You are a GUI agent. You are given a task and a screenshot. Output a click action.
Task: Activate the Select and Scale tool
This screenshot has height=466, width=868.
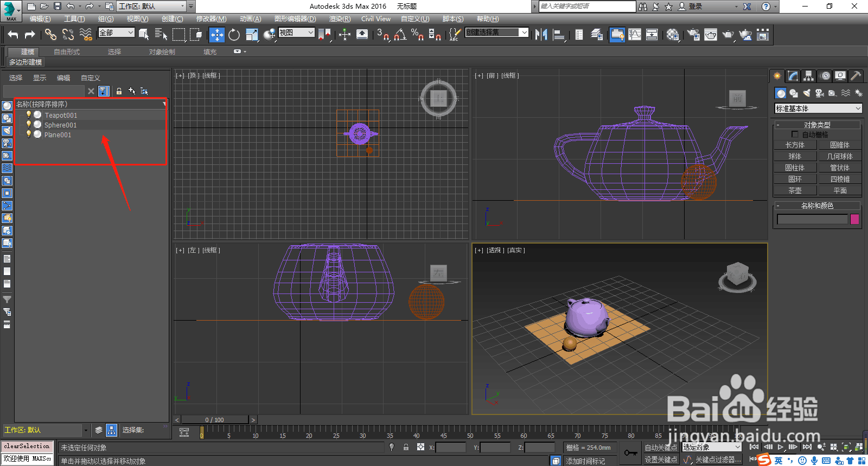(x=252, y=35)
